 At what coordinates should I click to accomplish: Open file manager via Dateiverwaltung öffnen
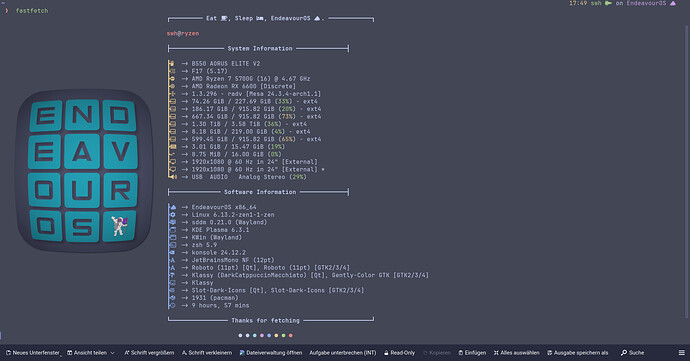[271, 353]
